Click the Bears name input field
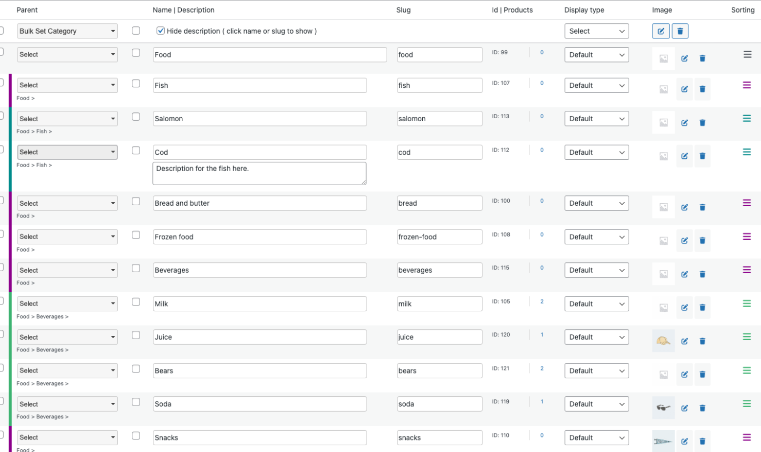 [259, 370]
